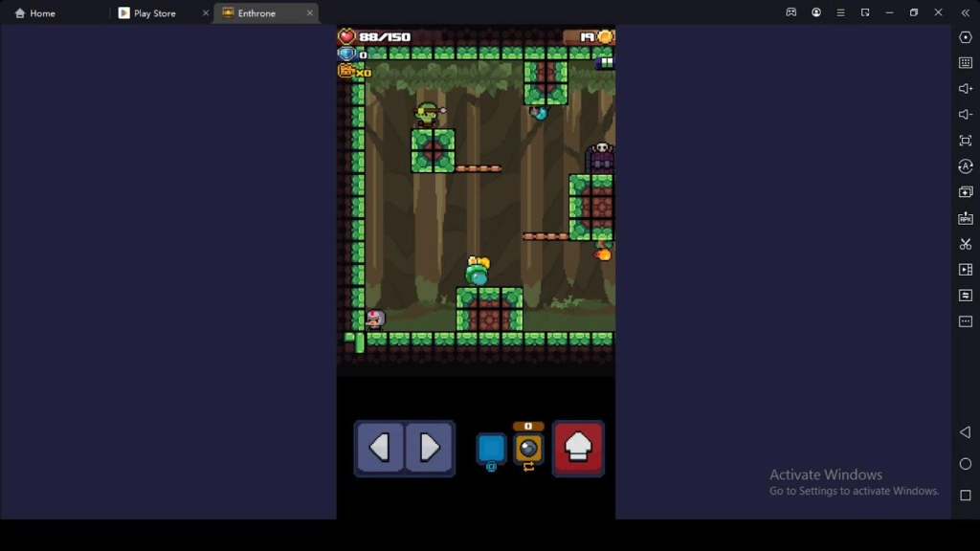The width and height of the screenshot is (980, 551).
Task: Tap the red jump arrow button
Action: 578,448
